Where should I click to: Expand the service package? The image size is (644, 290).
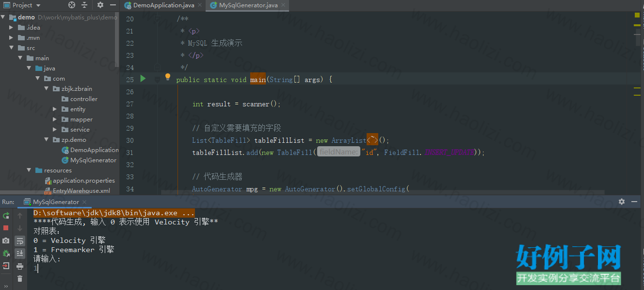tap(55, 129)
